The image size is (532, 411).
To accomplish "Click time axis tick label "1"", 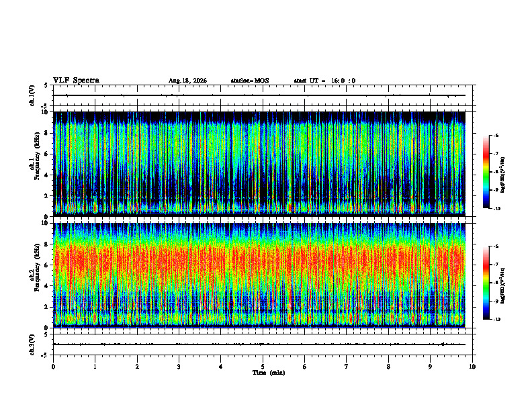I will [x=95, y=367].
